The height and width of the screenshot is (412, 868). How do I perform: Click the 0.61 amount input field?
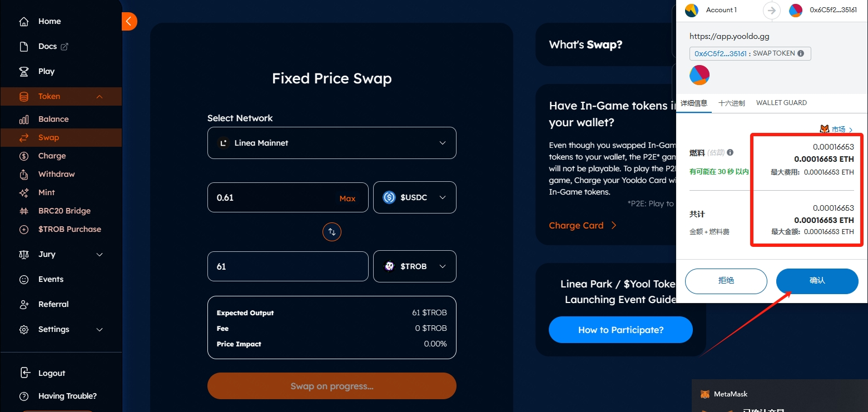pyautogui.click(x=272, y=197)
